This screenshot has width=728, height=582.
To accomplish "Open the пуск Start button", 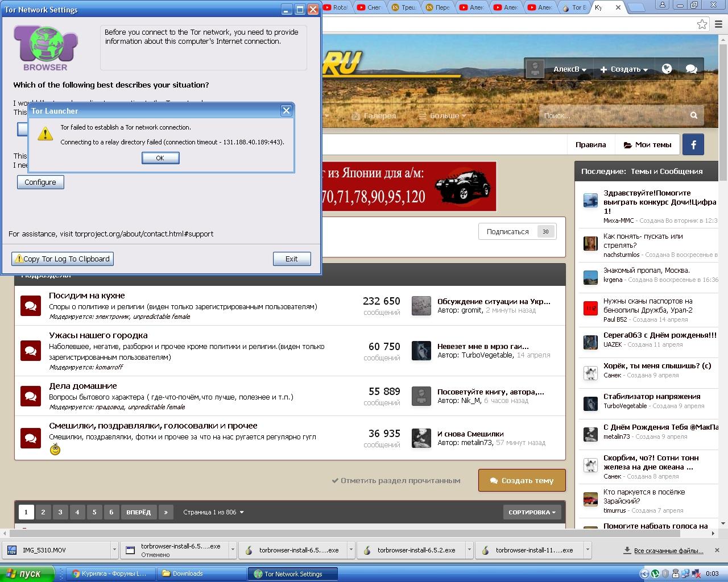I will click(27, 574).
